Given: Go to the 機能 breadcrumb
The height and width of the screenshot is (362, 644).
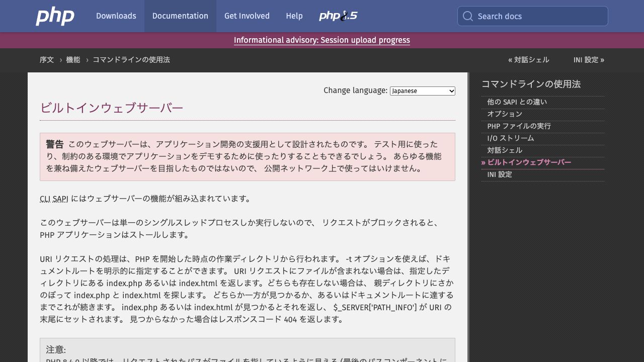Looking at the screenshot, I should [73, 60].
